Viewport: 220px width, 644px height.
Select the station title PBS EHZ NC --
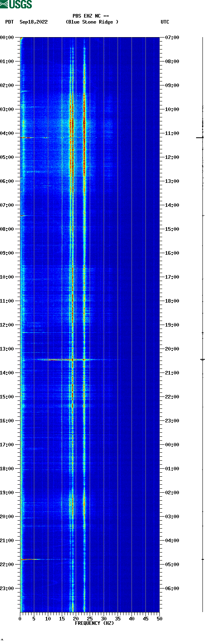(x=91, y=16)
